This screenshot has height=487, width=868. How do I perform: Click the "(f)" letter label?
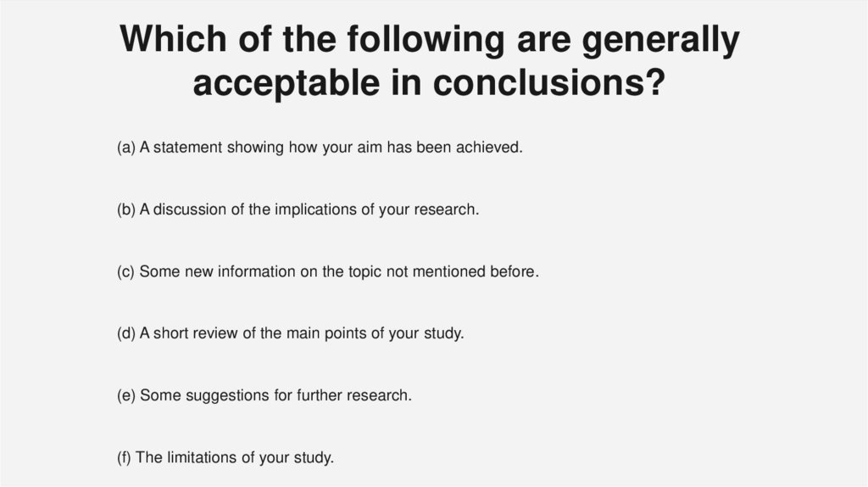click(x=124, y=457)
